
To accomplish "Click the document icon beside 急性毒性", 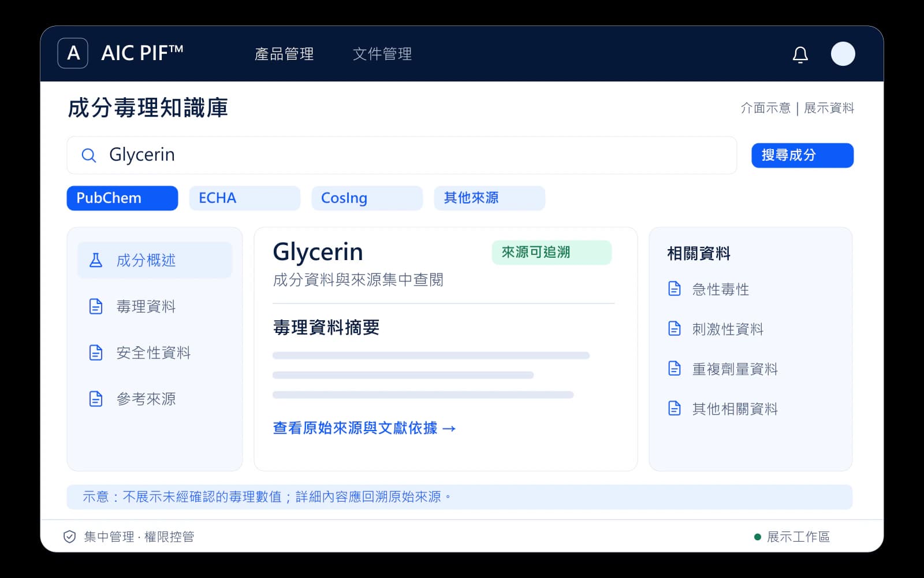I will pos(675,288).
